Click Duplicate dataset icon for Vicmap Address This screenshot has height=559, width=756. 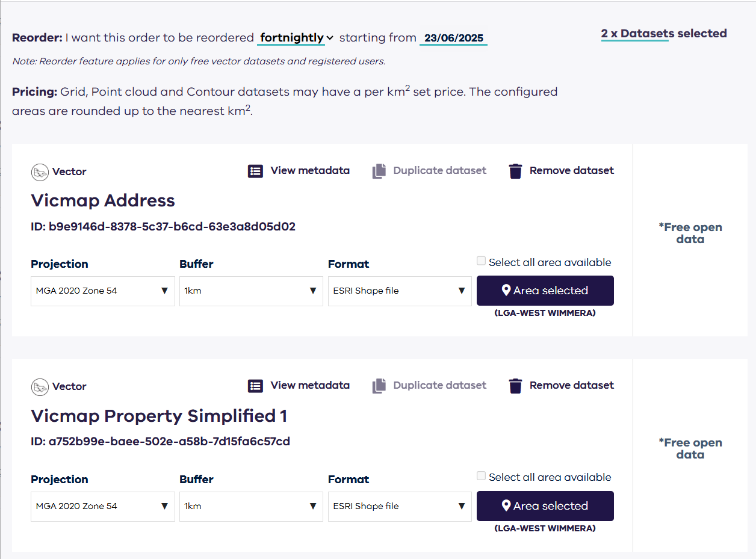coord(379,171)
